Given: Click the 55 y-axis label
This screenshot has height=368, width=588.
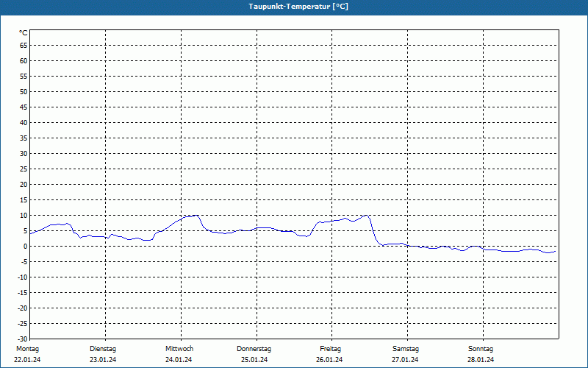Looking at the screenshot, I should (24, 77).
